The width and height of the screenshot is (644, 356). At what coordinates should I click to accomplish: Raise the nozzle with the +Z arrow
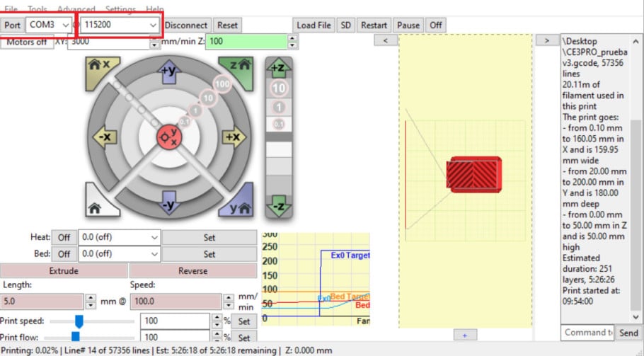point(278,69)
